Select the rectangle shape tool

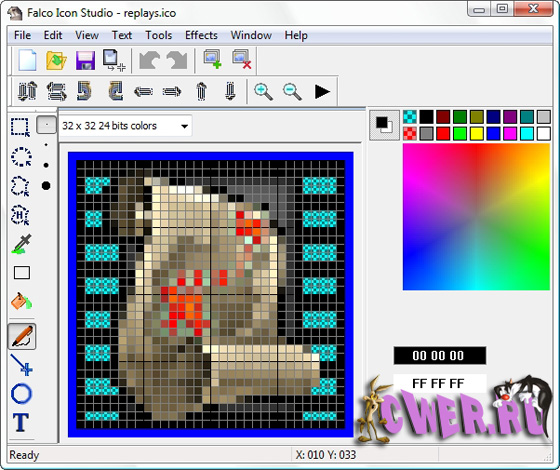pyautogui.click(x=22, y=273)
